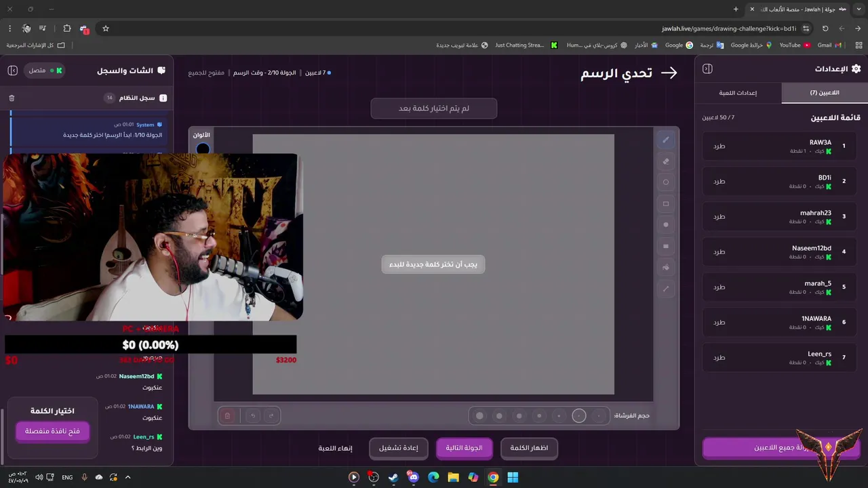Click إنهاء اللعبة to end game
This screenshot has width=868, height=488.
tap(336, 449)
